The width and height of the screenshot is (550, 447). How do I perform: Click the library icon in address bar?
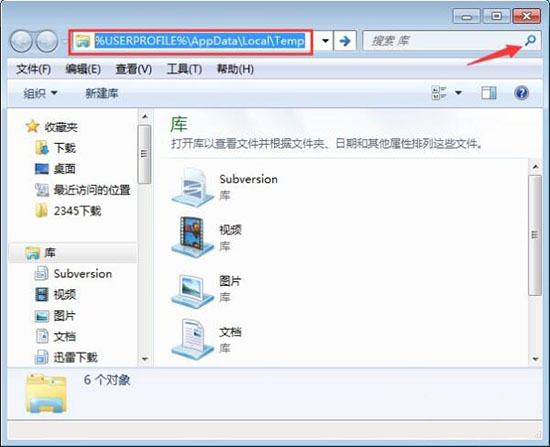click(x=82, y=41)
